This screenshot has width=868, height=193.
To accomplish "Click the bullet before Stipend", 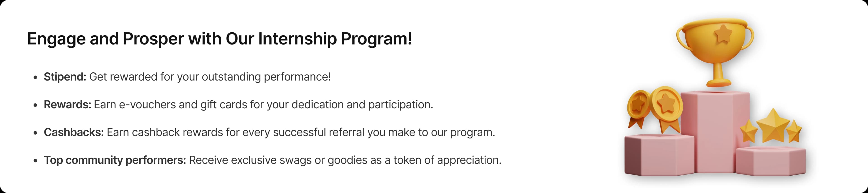I will click(x=35, y=78).
